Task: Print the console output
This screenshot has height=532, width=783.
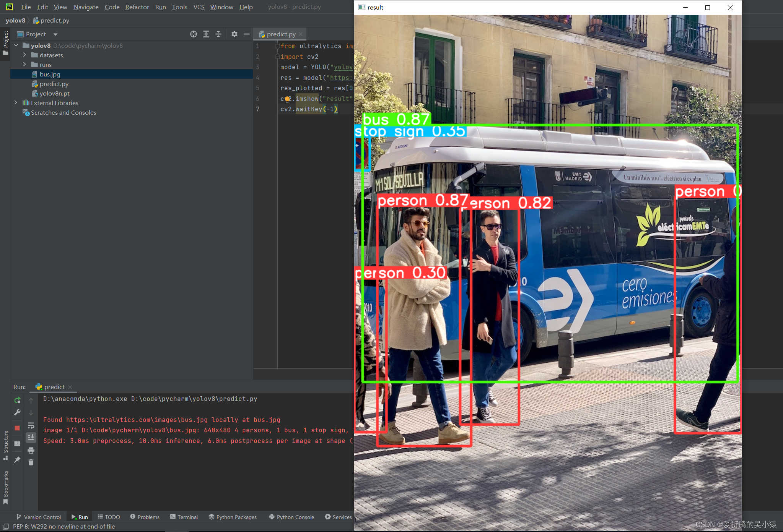Action: point(31,450)
